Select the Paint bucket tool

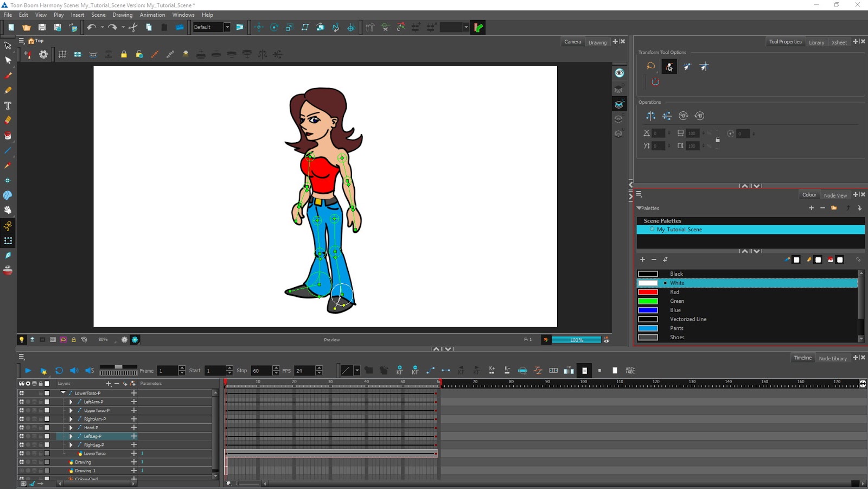[8, 135]
